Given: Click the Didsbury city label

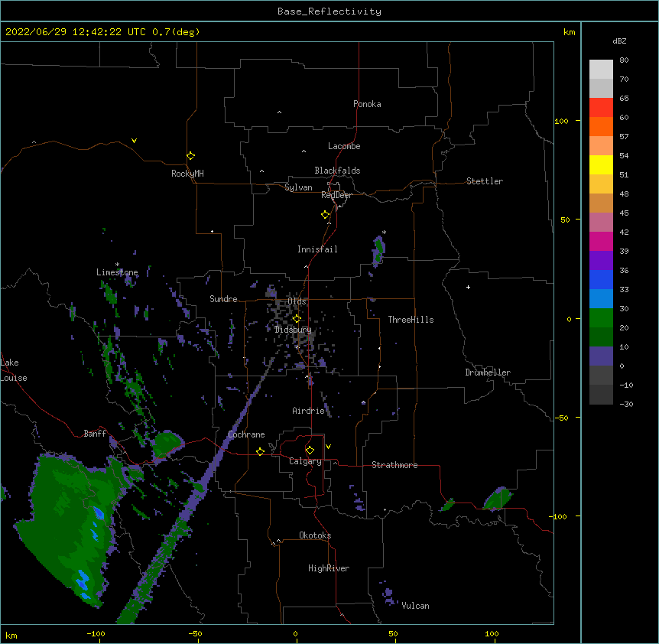Looking at the screenshot, I should [x=293, y=330].
